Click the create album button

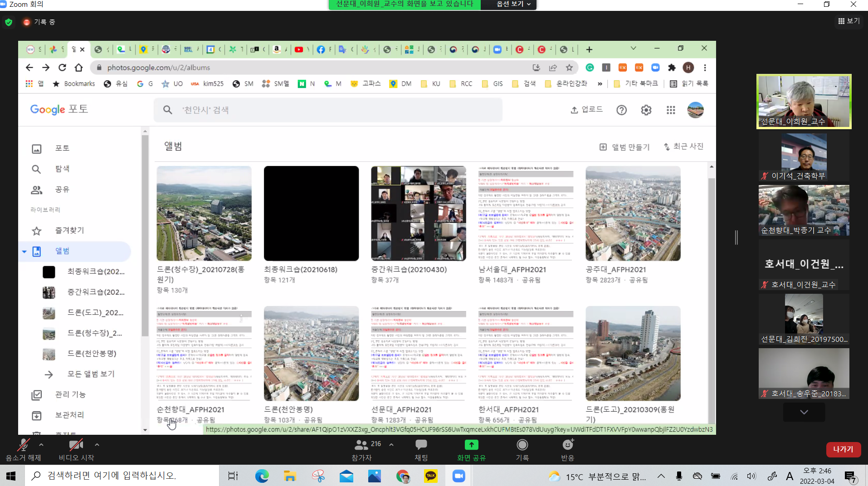pos(624,147)
